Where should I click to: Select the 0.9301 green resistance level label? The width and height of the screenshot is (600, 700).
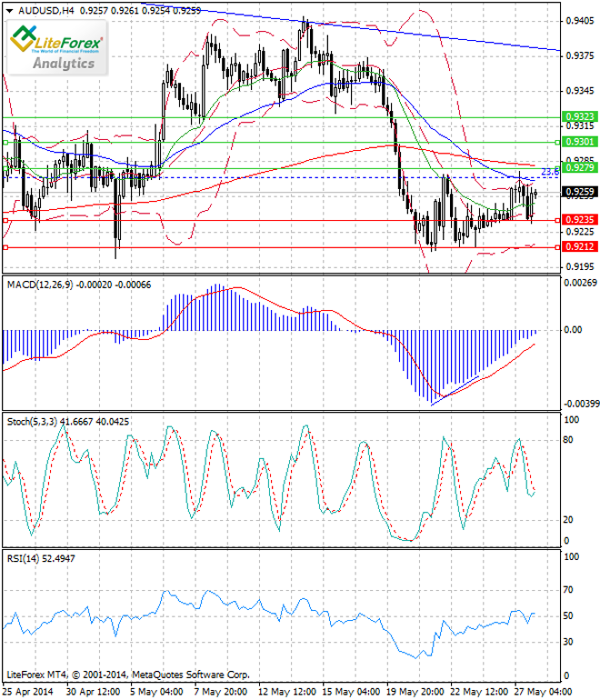580,142
